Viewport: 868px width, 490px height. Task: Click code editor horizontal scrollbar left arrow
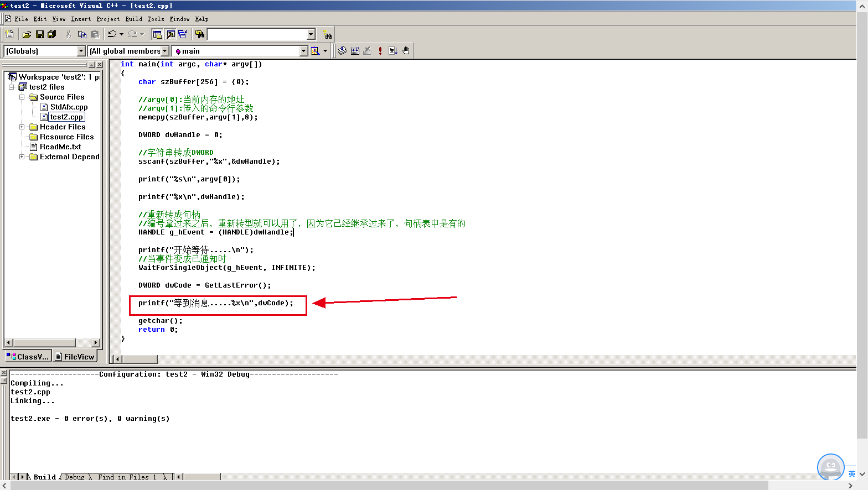pyautogui.click(x=117, y=359)
